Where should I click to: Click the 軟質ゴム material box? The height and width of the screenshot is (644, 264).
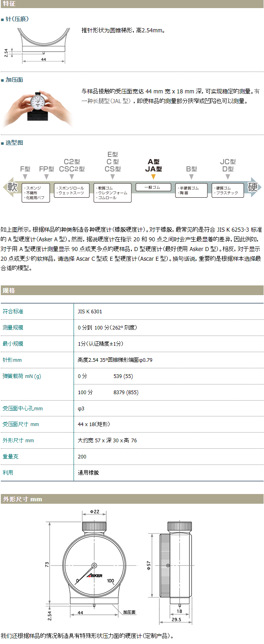[112, 193]
